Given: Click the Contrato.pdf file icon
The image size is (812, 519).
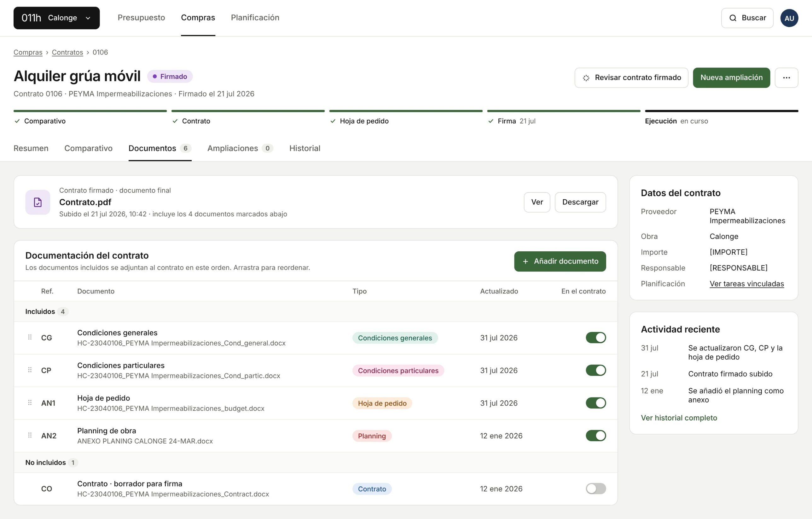Looking at the screenshot, I should pyautogui.click(x=38, y=202).
